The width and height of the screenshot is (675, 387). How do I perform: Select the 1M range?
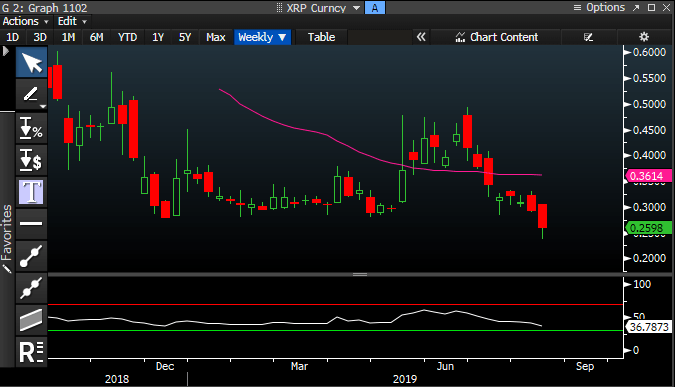click(68, 37)
